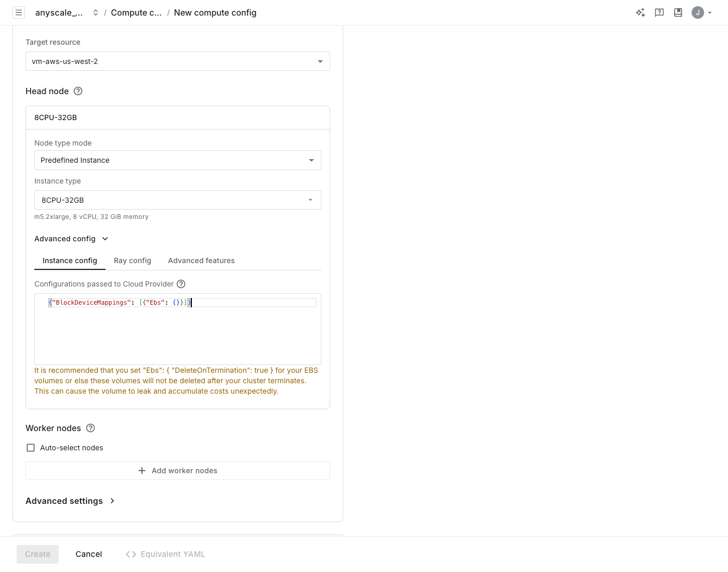The height and width of the screenshot is (572, 728).
Task: Open the Instance type dropdown
Action: click(178, 200)
